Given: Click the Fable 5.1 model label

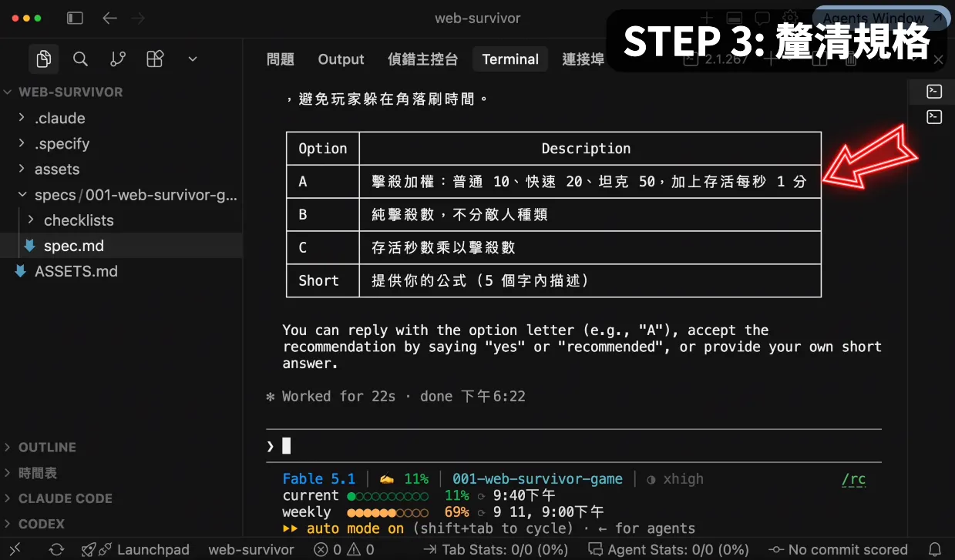Looking at the screenshot, I should pyautogui.click(x=319, y=479).
